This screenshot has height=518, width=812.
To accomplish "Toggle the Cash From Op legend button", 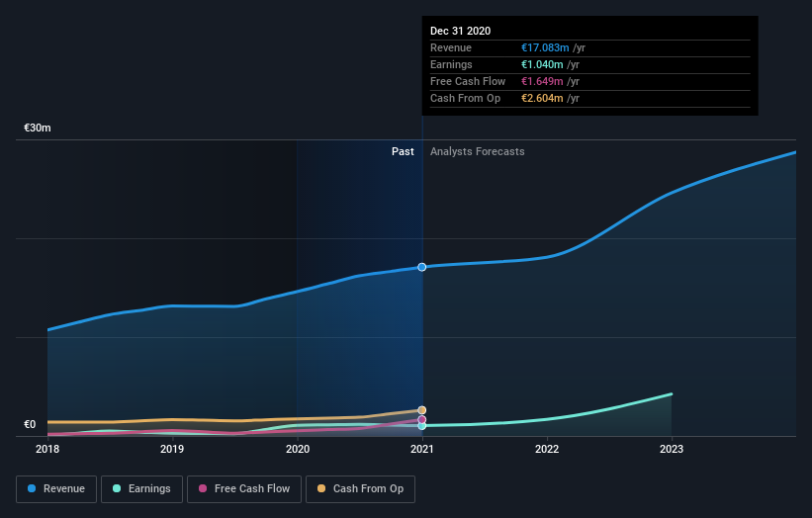I will click(360, 489).
